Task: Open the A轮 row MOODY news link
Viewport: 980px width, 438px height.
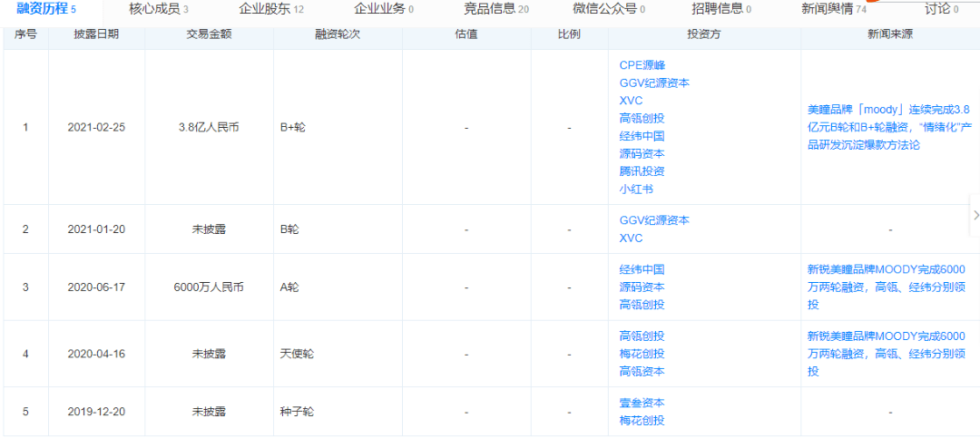Action: [887, 287]
